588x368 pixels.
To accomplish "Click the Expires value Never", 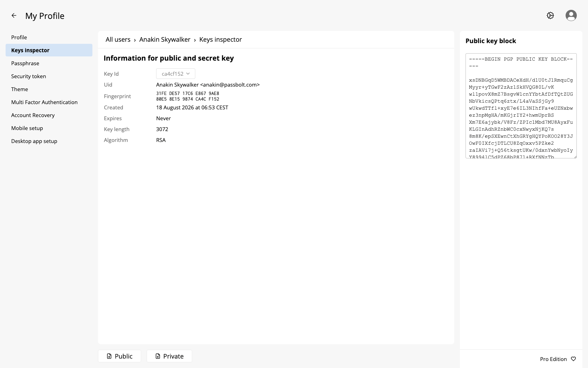I will (x=163, y=118).
